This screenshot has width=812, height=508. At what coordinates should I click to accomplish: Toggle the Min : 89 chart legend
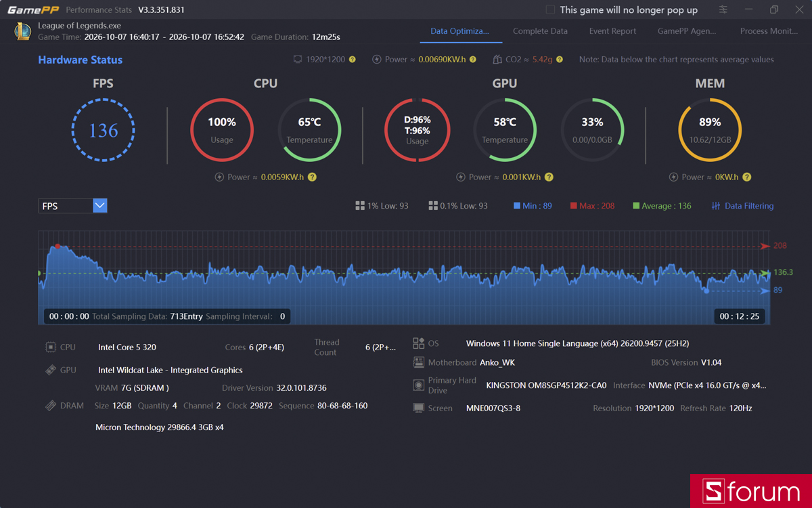(x=533, y=206)
